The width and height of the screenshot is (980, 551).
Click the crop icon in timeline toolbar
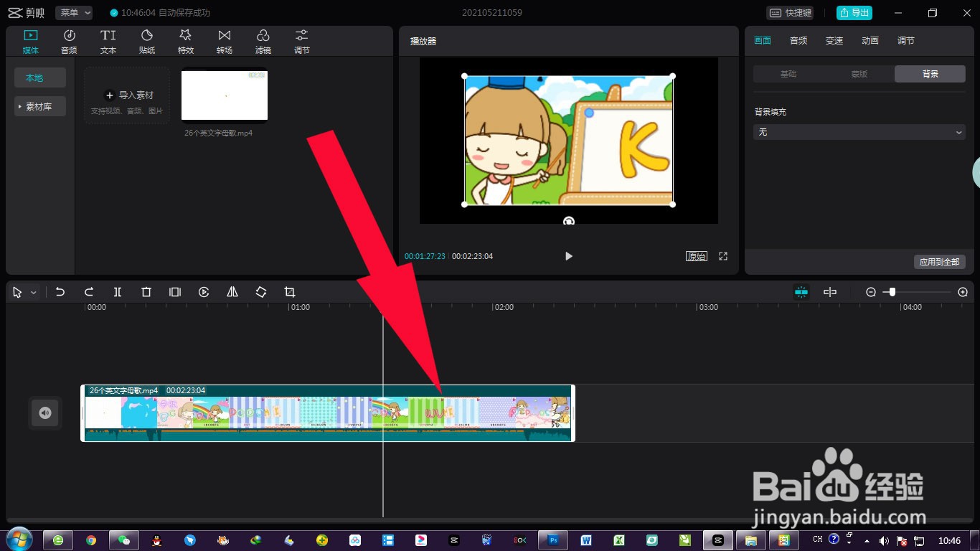pyautogui.click(x=290, y=292)
